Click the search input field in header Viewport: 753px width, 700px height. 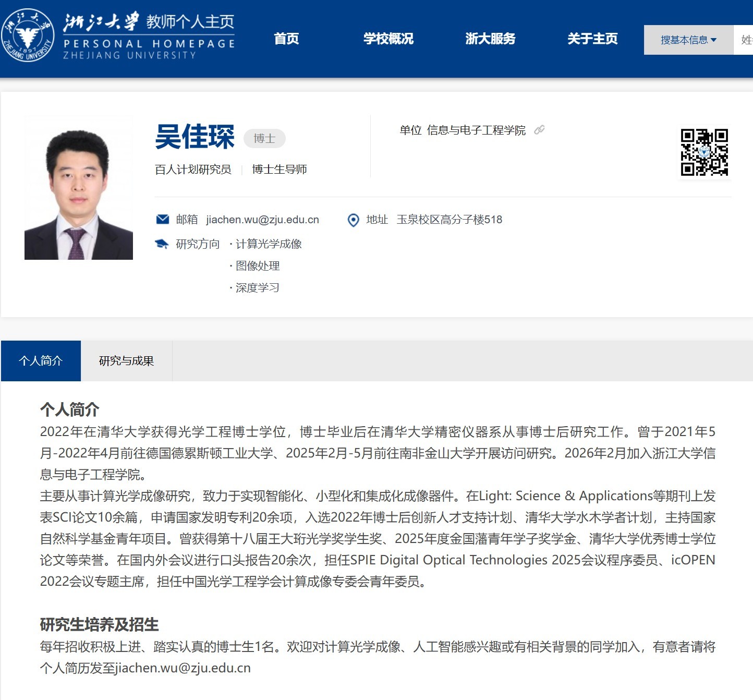[745, 40]
